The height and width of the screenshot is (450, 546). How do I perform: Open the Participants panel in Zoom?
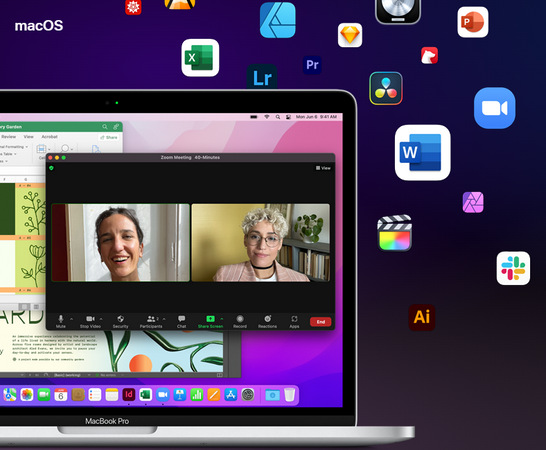151,321
